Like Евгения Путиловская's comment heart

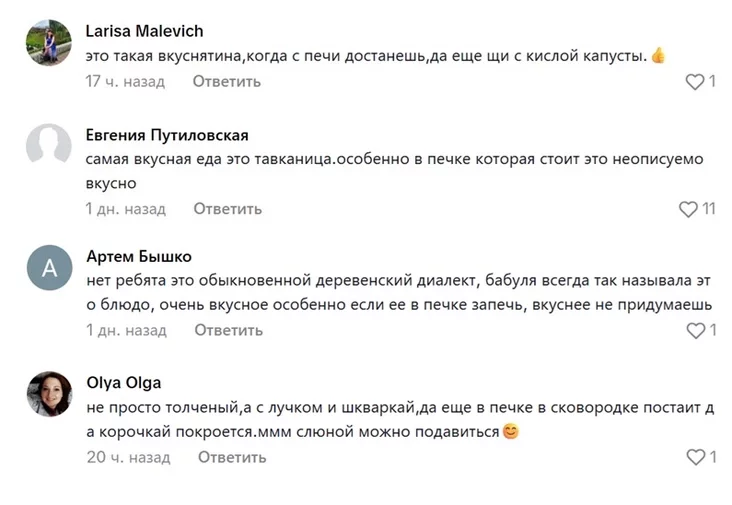[x=688, y=209]
